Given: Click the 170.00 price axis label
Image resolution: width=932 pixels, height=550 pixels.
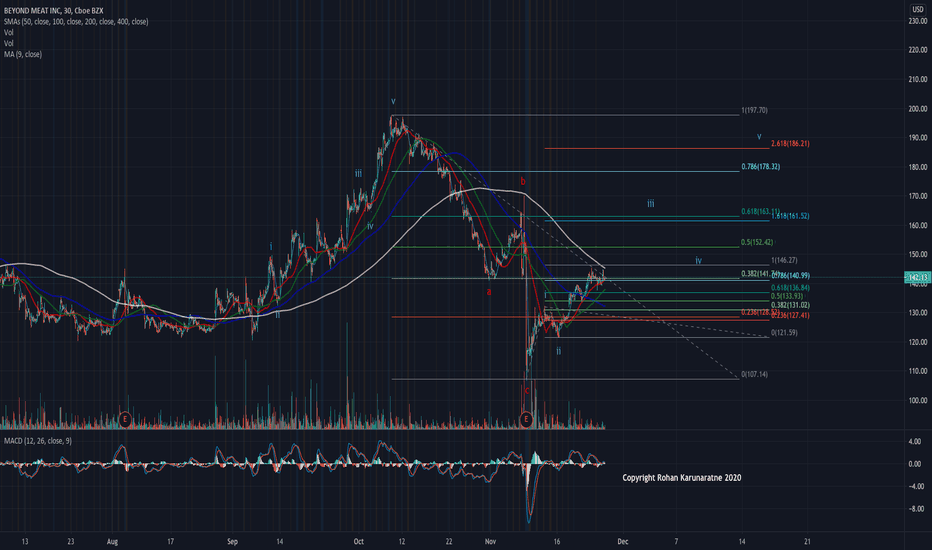Looking at the screenshot, I should pos(918,196).
